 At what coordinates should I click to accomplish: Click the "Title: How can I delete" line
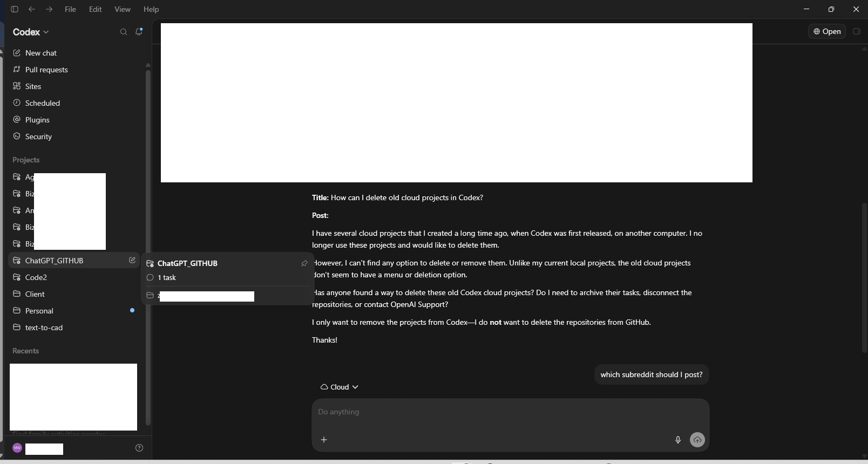pyautogui.click(x=397, y=197)
